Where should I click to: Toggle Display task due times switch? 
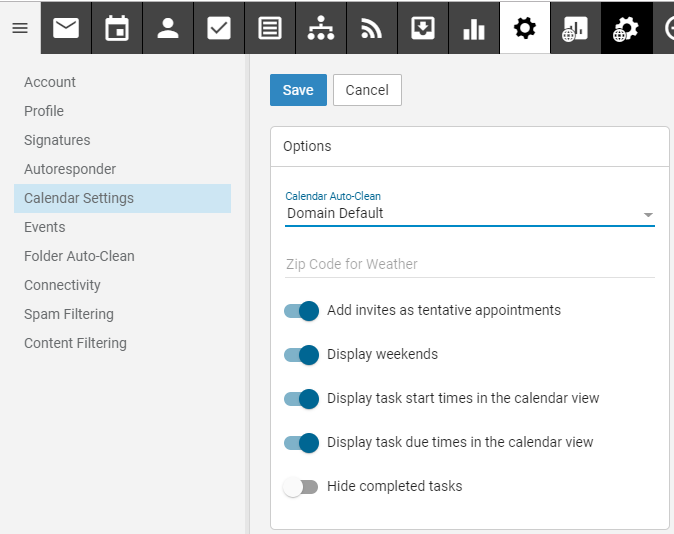[301, 443]
